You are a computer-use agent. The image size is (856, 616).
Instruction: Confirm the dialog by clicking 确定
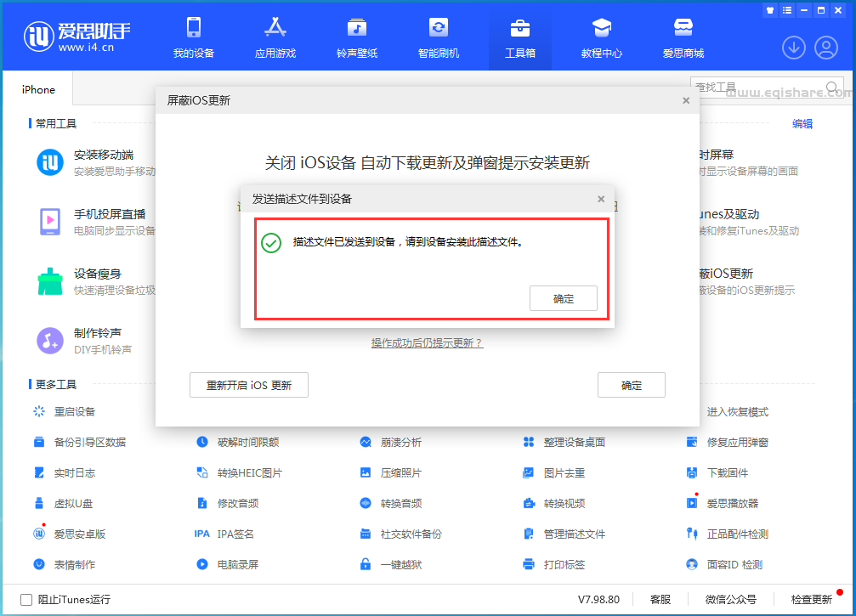[563, 298]
